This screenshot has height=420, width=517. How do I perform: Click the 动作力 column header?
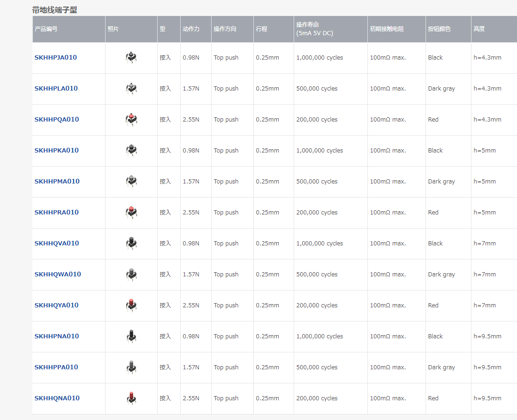(191, 29)
